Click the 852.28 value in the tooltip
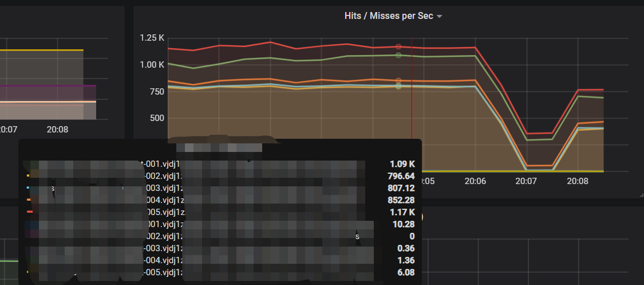This screenshot has width=644, height=285. [401, 200]
